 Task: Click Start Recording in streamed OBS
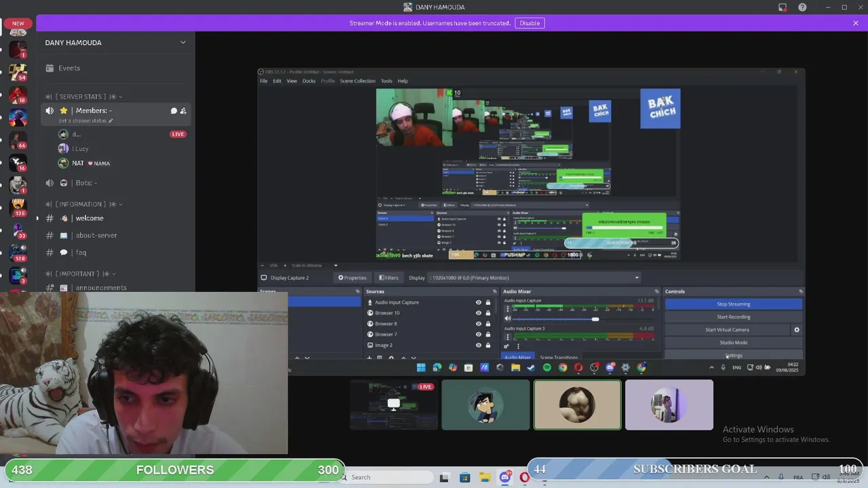pos(734,317)
